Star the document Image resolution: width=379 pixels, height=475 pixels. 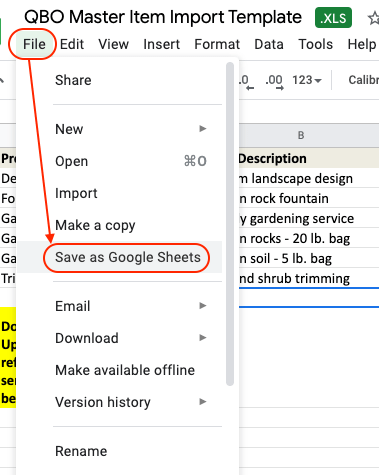click(373, 18)
